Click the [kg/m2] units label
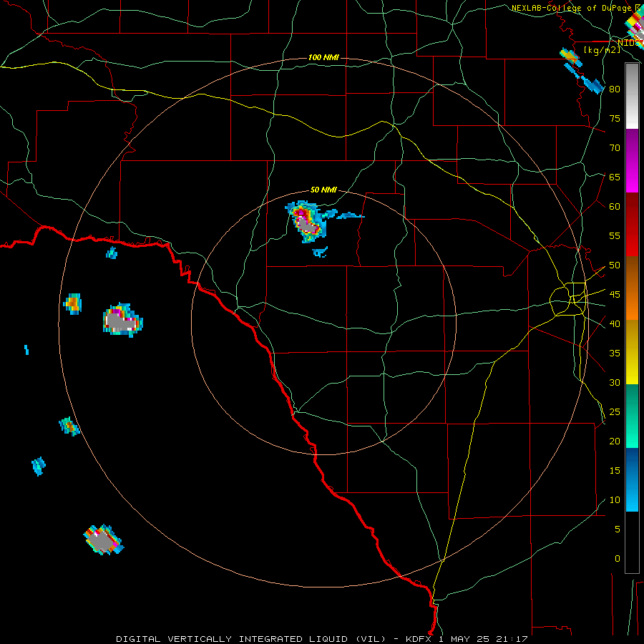644x644 pixels. [x=602, y=49]
